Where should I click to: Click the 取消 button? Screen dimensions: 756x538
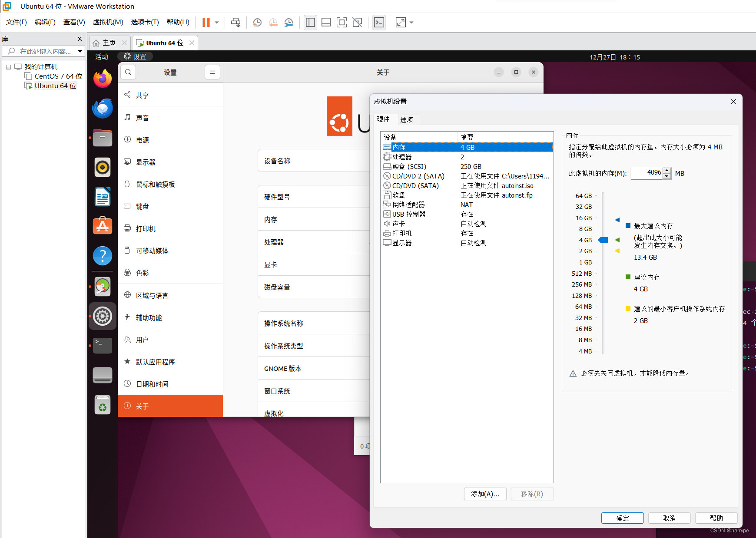(x=670, y=518)
